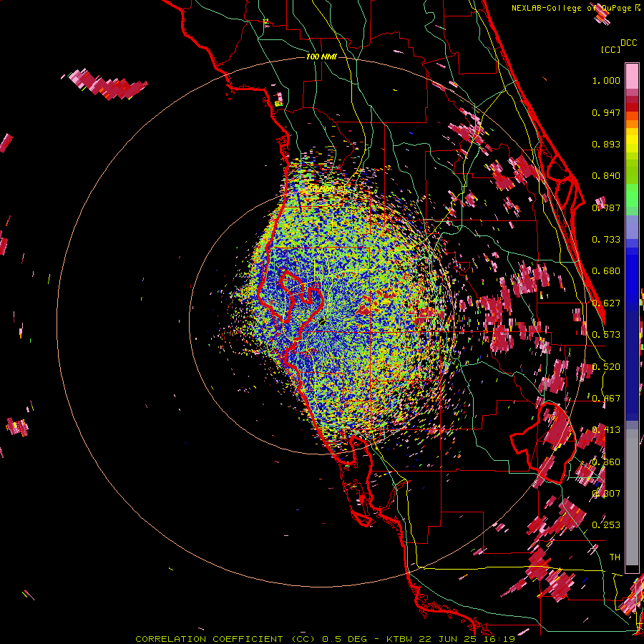
Task: Pick the bright green band of color scale
Action: [x=632, y=195]
